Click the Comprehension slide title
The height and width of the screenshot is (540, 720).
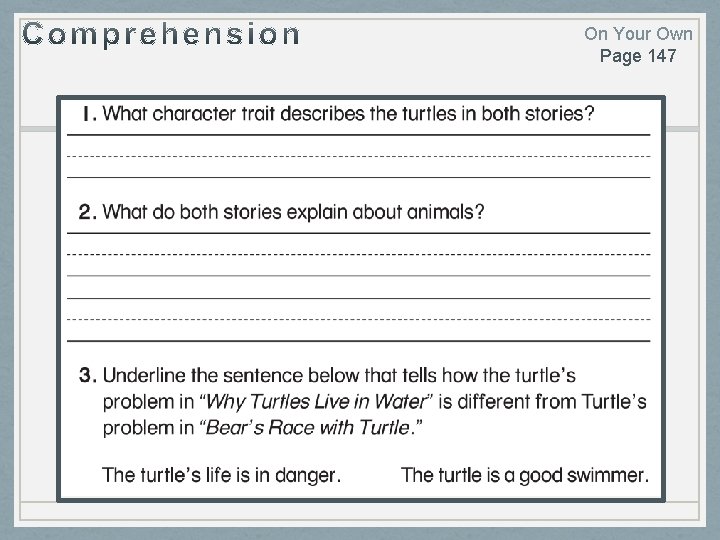[161, 34]
